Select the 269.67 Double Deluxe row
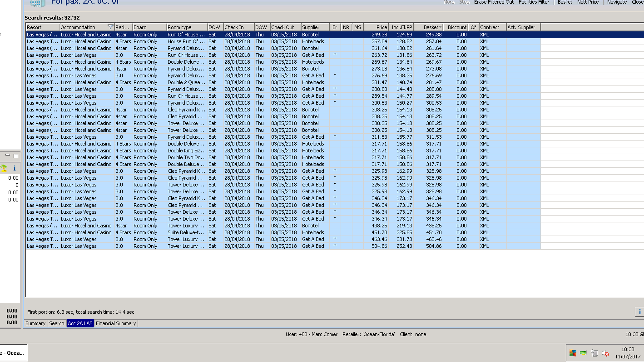Image resolution: width=644 pixels, height=362 pixels. click(283, 62)
